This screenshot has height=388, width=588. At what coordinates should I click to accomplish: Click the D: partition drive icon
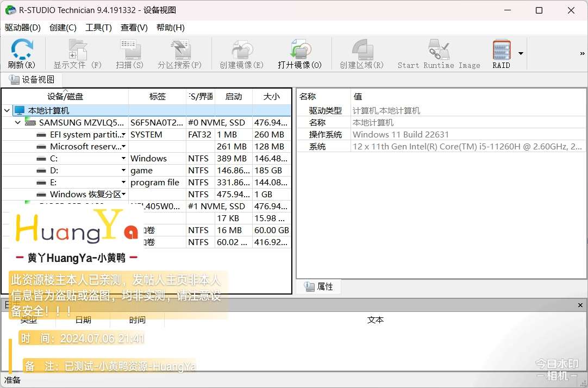tap(41, 171)
